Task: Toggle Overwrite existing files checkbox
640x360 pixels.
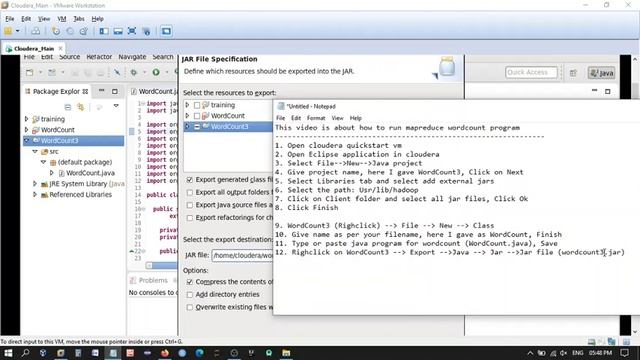Action: point(189,307)
